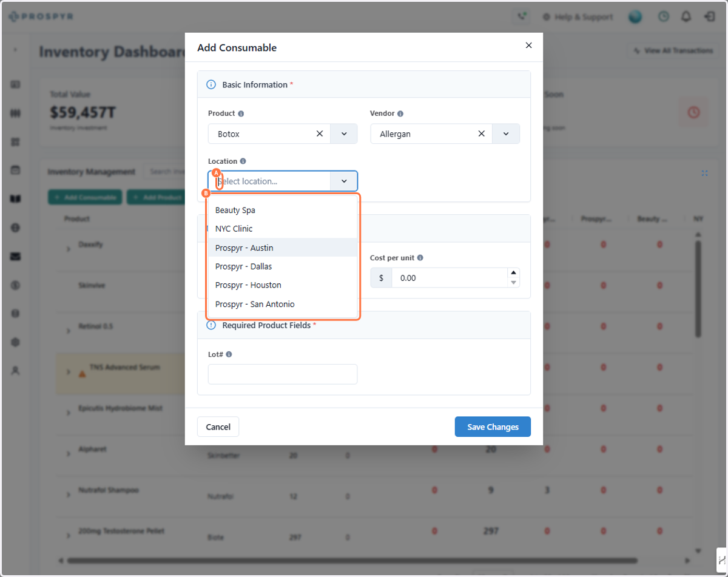Choose Prospyr - Dallas from the list

283,266
